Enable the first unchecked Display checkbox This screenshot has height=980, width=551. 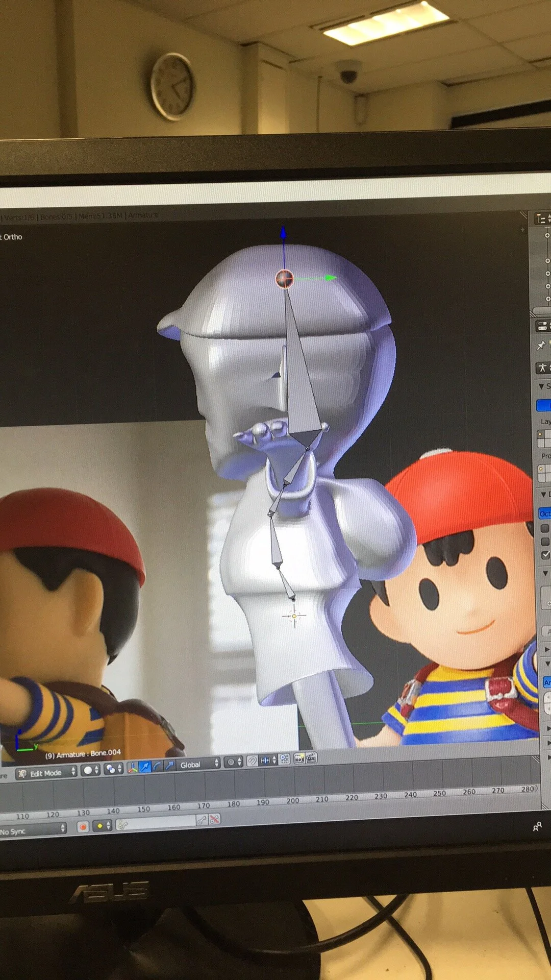[x=545, y=528]
